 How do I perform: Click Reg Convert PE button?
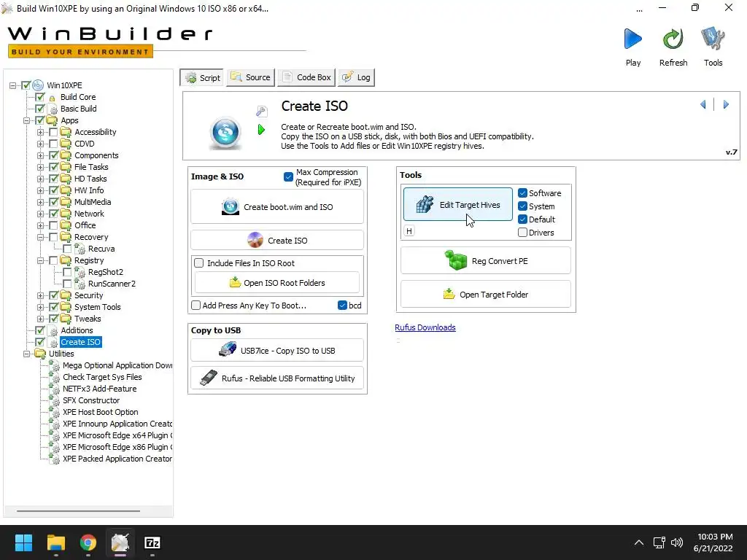(485, 260)
